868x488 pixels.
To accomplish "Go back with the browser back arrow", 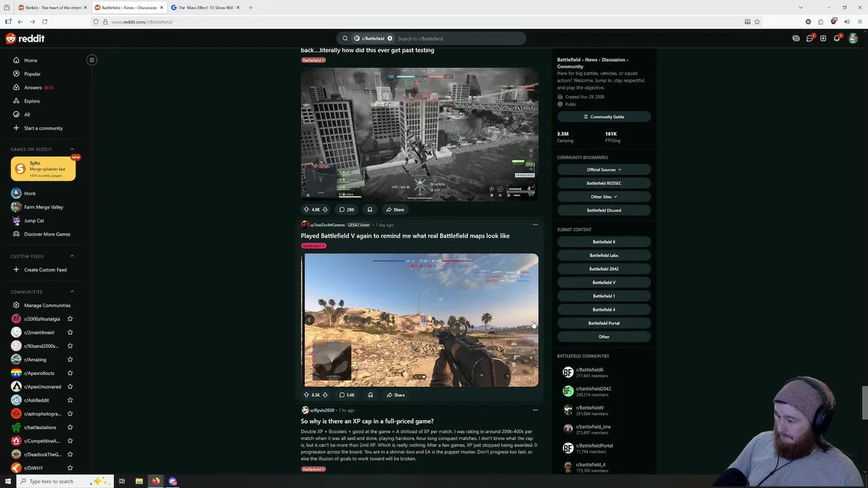I will 20,22.
